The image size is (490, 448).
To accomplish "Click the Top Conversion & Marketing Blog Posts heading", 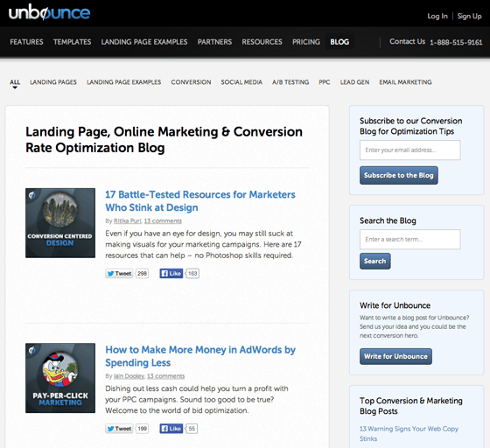I will (x=411, y=406).
